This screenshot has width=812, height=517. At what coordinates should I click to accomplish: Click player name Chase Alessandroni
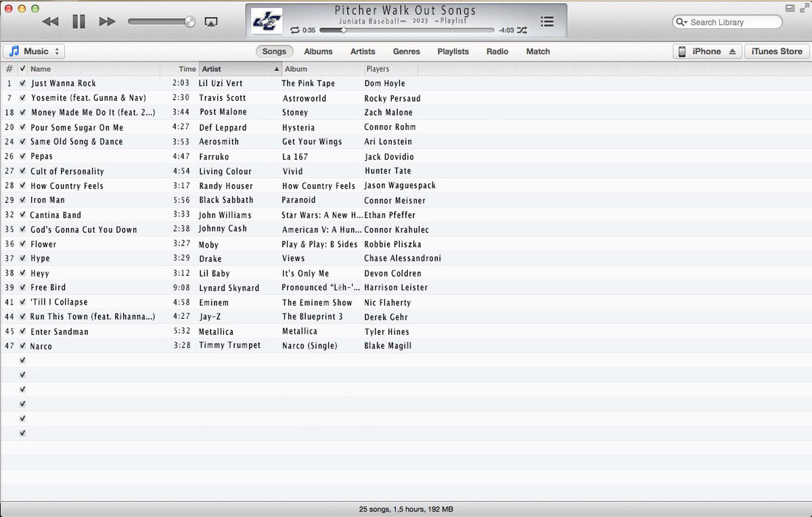(403, 258)
